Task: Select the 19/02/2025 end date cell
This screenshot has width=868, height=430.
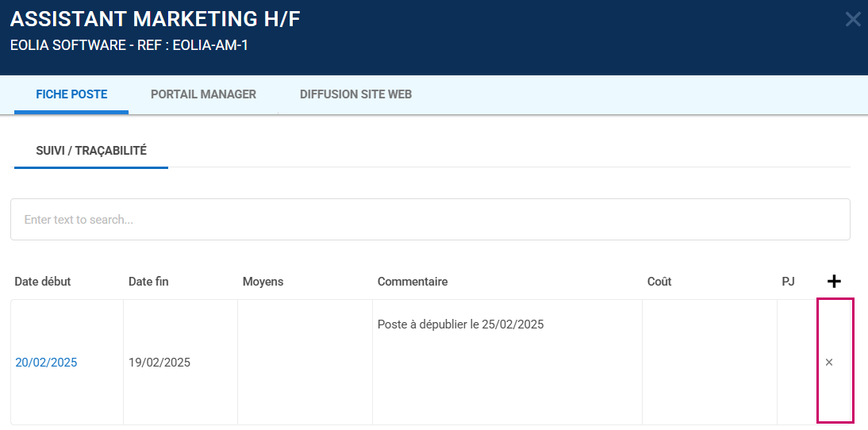Action: [x=159, y=363]
